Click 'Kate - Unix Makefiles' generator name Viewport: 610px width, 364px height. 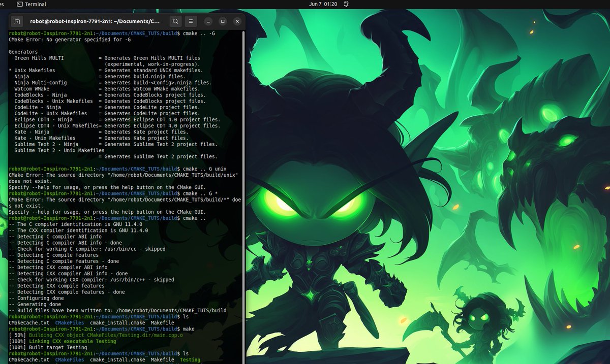click(x=45, y=137)
